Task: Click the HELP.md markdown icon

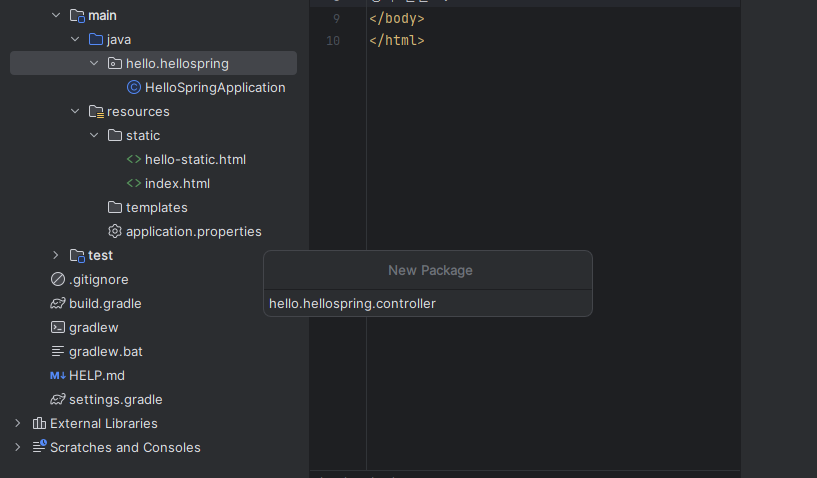Action: (x=58, y=376)
